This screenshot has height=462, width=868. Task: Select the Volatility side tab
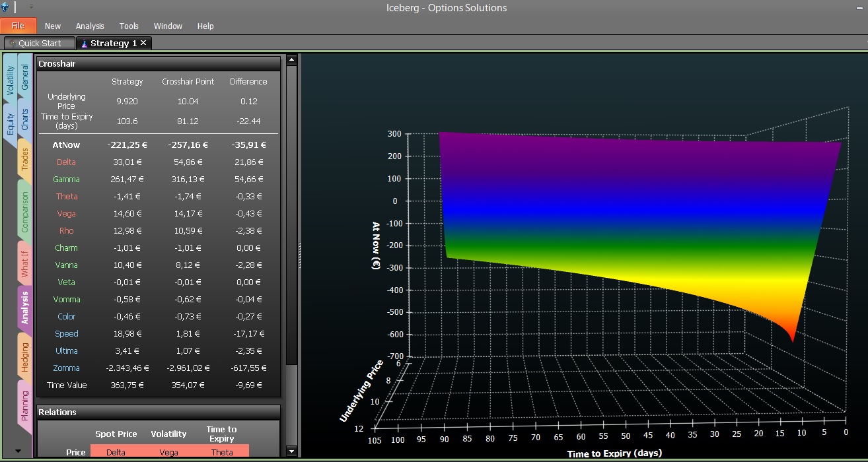tap(11, 79)
